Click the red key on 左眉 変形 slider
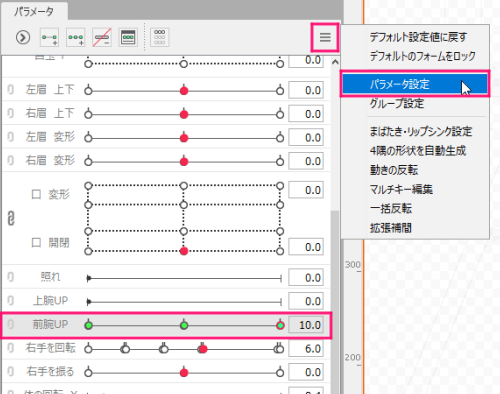Viewport: 500px width, 394px height. [184, 138]
